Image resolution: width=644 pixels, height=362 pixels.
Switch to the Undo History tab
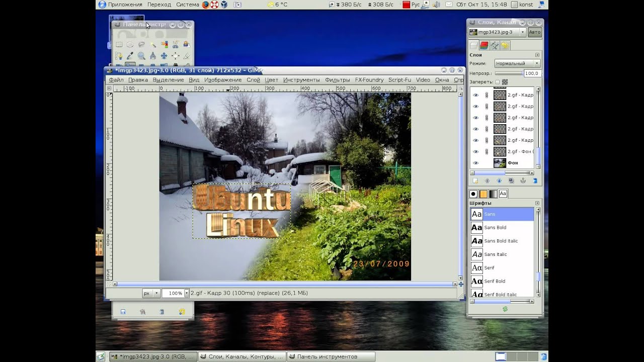tap(505, 45)
